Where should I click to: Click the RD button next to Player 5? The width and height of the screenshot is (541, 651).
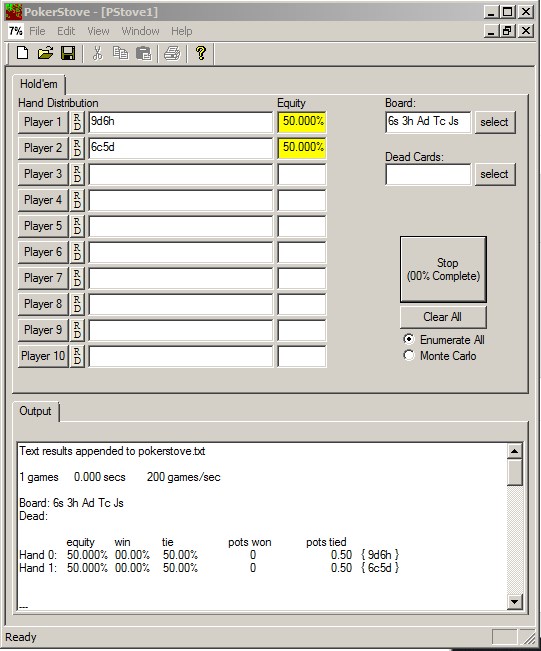click(77, 226)
